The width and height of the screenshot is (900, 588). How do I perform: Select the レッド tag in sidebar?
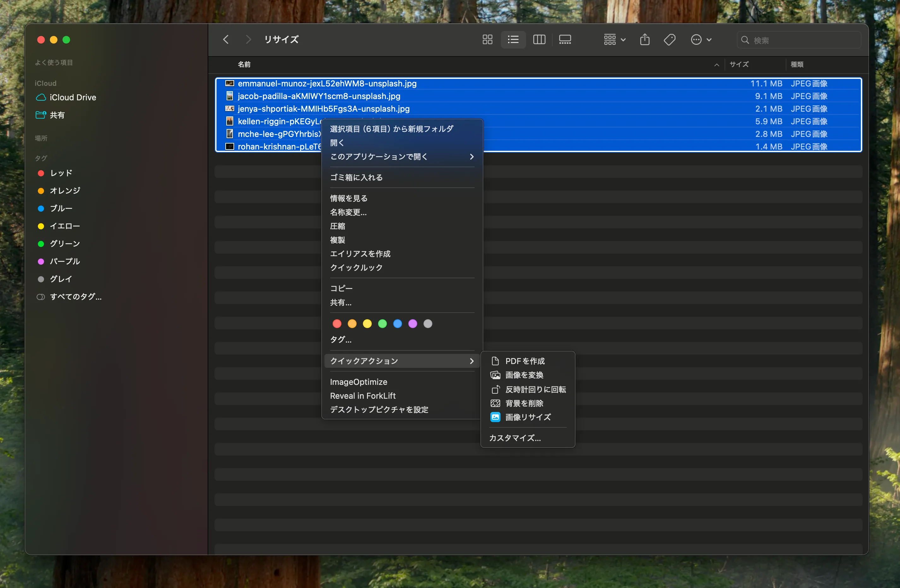55,173
